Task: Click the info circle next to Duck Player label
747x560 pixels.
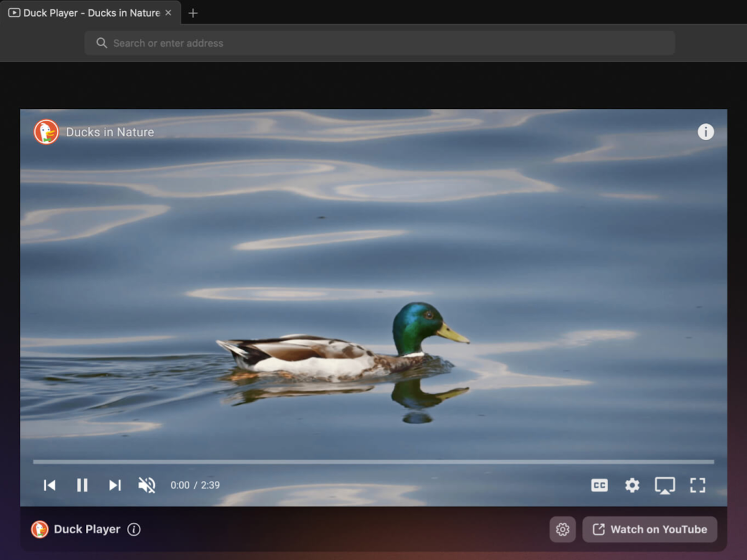Action: click(x=134, y=530)
